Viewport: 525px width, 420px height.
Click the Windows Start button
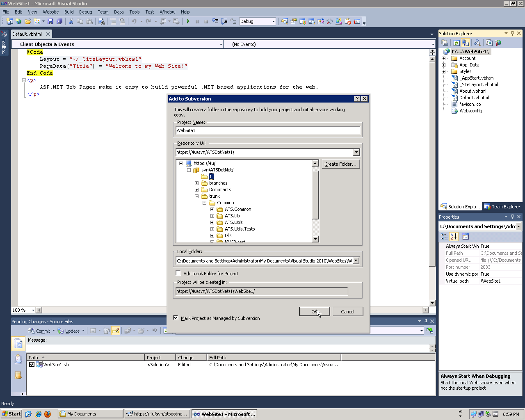pyautogui.click(x=11, y=414)
